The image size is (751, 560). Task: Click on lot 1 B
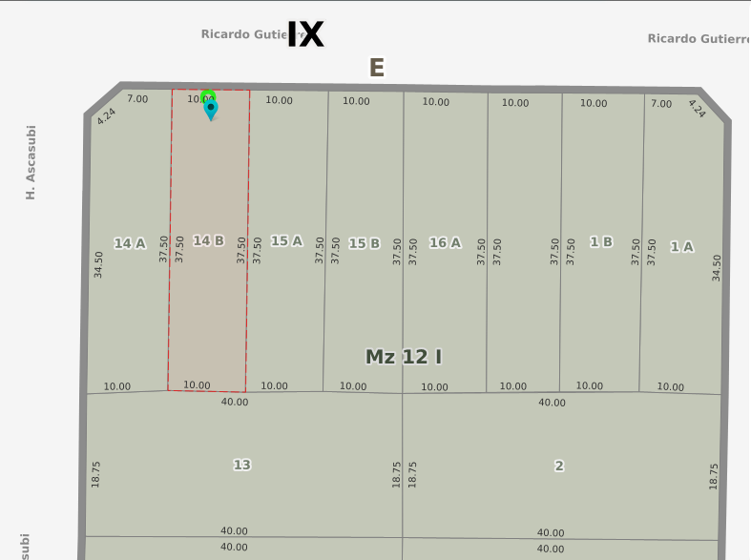tap(601, 241)
